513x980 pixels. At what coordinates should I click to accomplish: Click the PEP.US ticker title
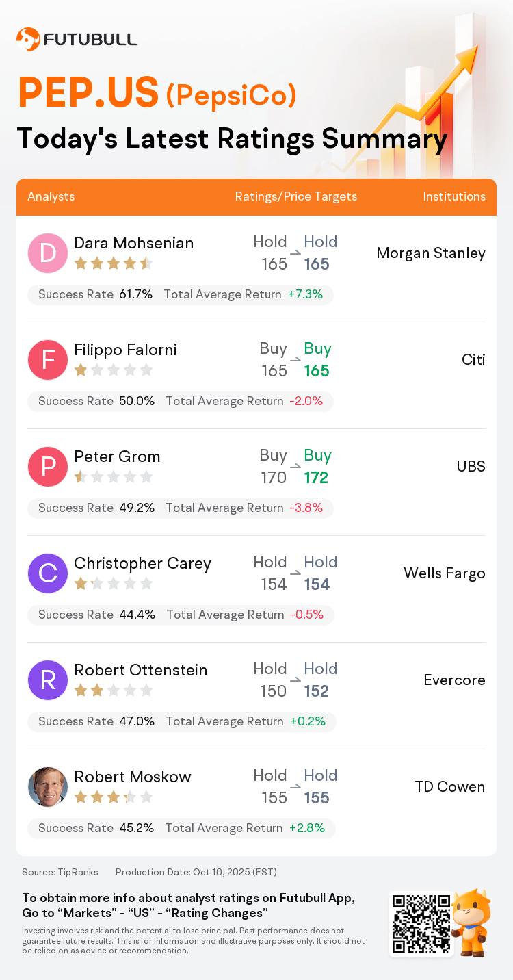[89, 94]
